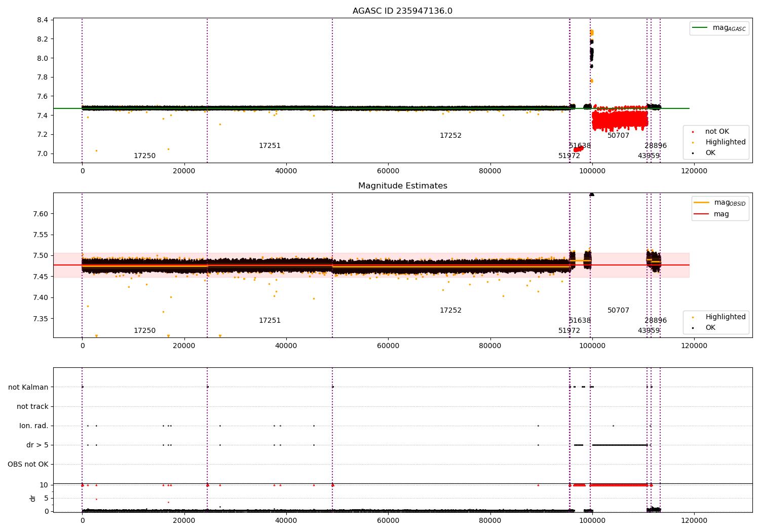
Task: Click the '7.2' y-axis tick label
Action: tap(43, 135)
